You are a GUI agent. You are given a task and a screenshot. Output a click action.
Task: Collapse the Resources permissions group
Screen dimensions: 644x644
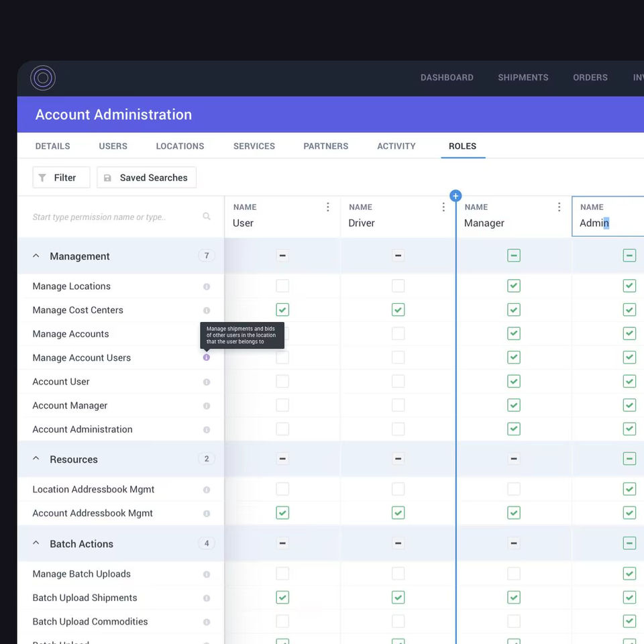coord(36,460)
